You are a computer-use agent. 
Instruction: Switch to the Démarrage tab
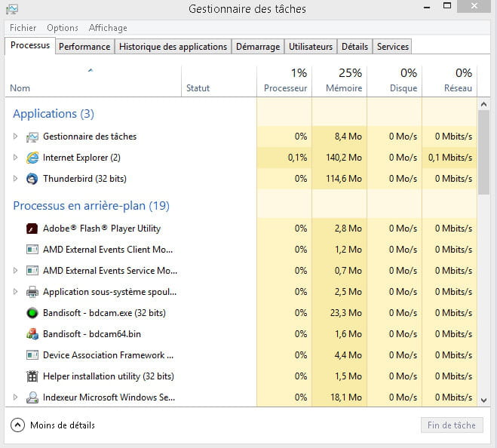pos(258,47)
